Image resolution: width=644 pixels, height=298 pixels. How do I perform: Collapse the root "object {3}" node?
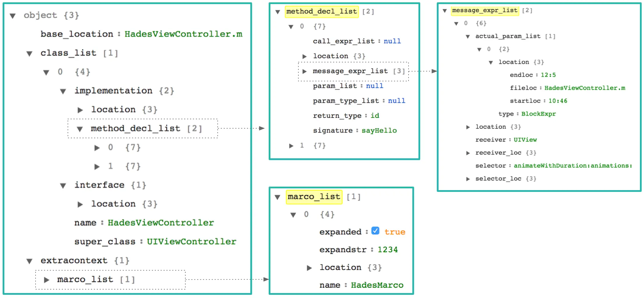pos(13,16)
